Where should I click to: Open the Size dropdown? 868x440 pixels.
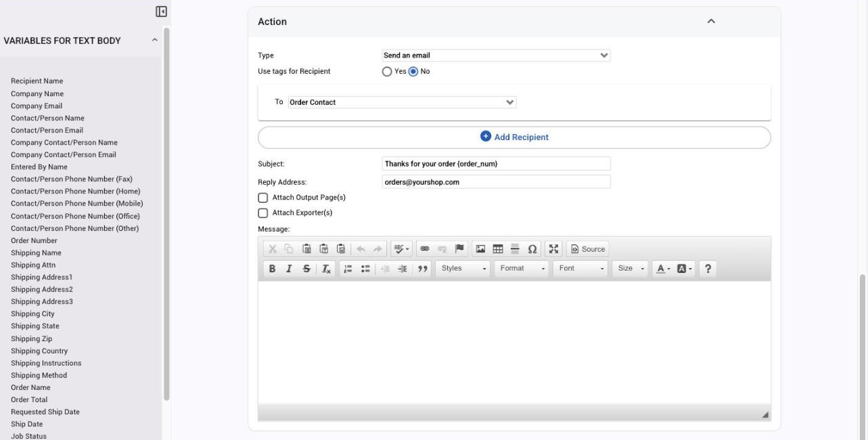[631, 269]
